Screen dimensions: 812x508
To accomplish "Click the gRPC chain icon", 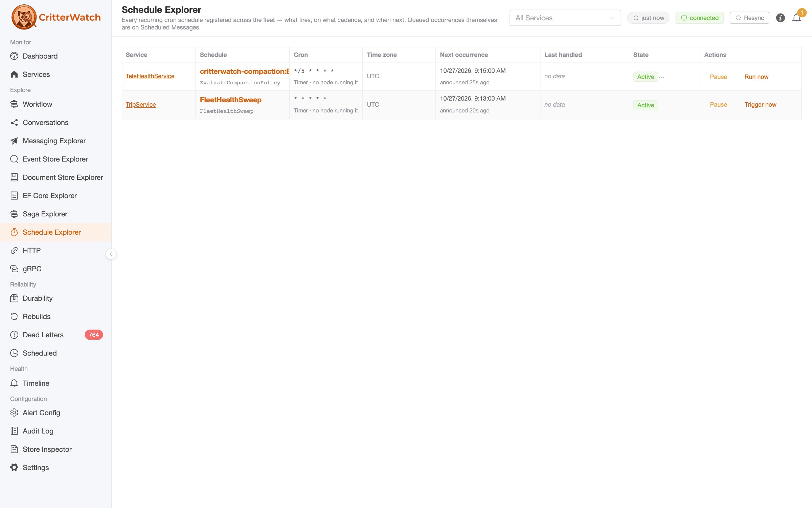I will coord(14,269).
